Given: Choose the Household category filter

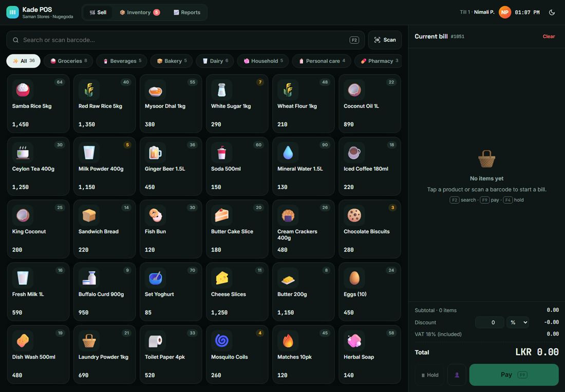Looking at the screenshot, I should (x=263, y=61).
